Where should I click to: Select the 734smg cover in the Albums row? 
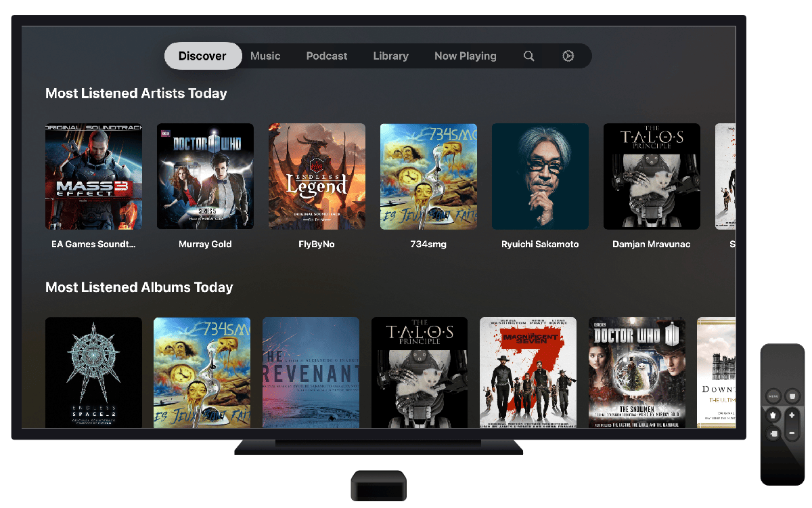[202, 373]
